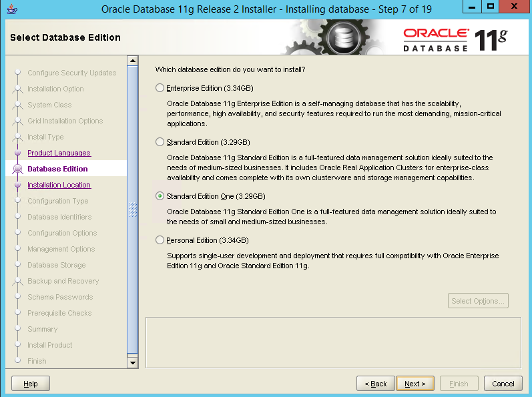Viewport: 532px width, 397px height.
Task: Maximize the installer window
Action: point(490,7)
